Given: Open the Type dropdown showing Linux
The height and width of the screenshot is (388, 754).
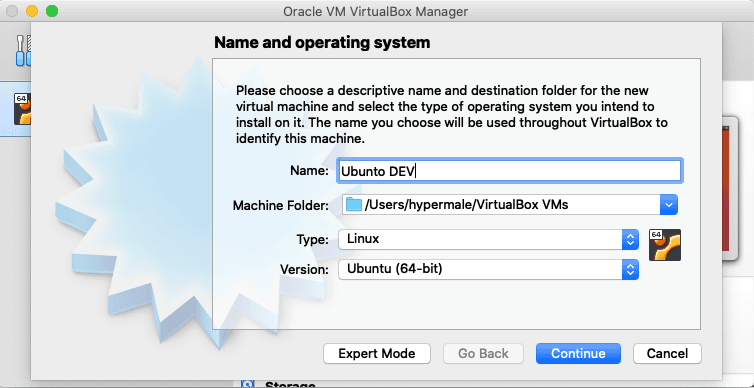Looking at the screenshot, I should [x=488, y=239].
